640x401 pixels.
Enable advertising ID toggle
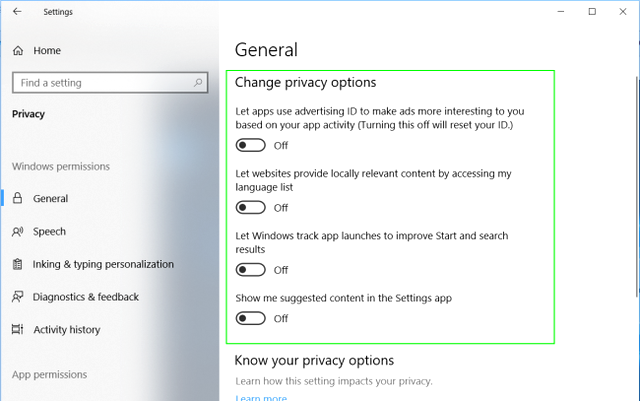(250, 145)
